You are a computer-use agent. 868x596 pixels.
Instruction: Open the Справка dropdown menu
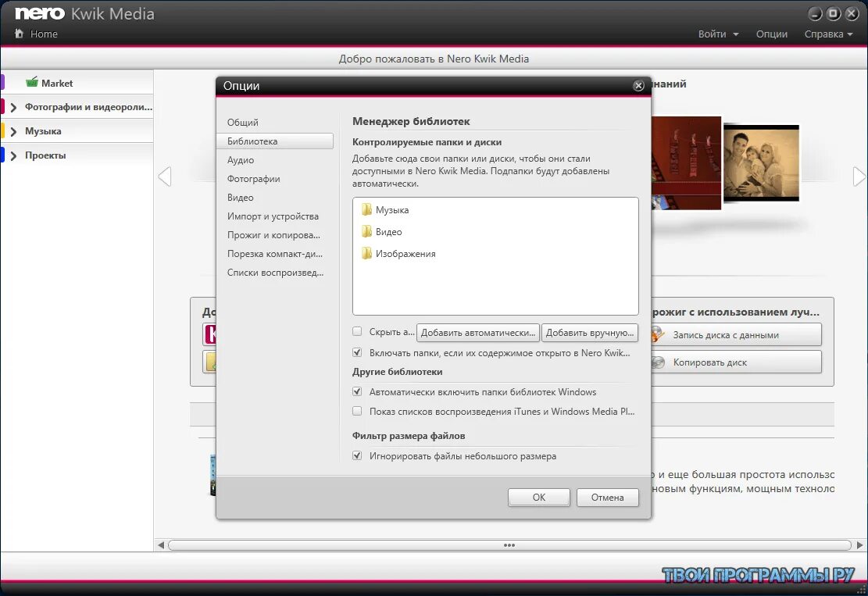[828, 34]
